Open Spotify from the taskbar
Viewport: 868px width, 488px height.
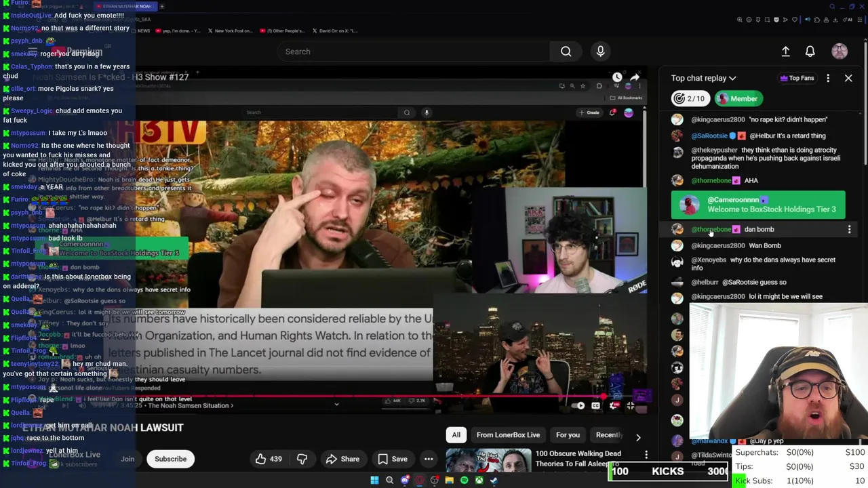click(464, 480)
